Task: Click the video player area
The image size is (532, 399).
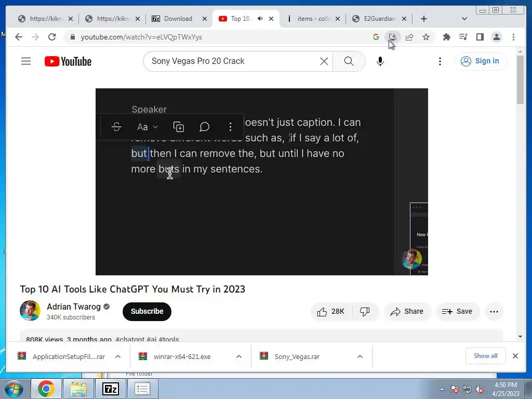Action: [x=262, y=182]
